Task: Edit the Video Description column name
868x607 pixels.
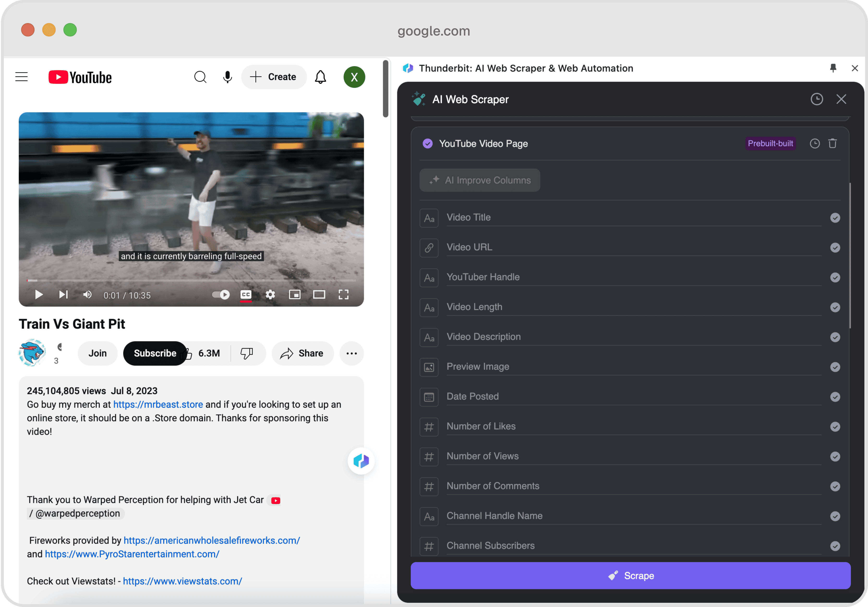Action: (x=634, y=337)
